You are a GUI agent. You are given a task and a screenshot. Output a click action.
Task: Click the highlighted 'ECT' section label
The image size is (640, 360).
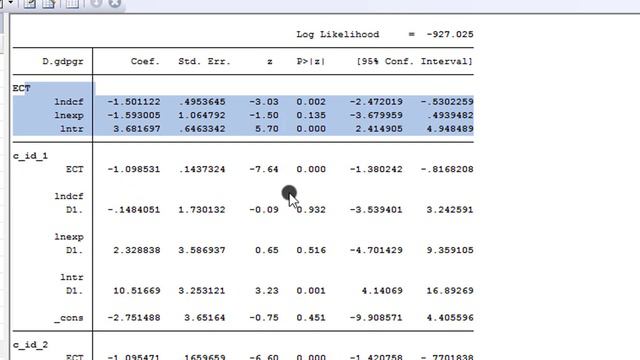click(21, 89)
